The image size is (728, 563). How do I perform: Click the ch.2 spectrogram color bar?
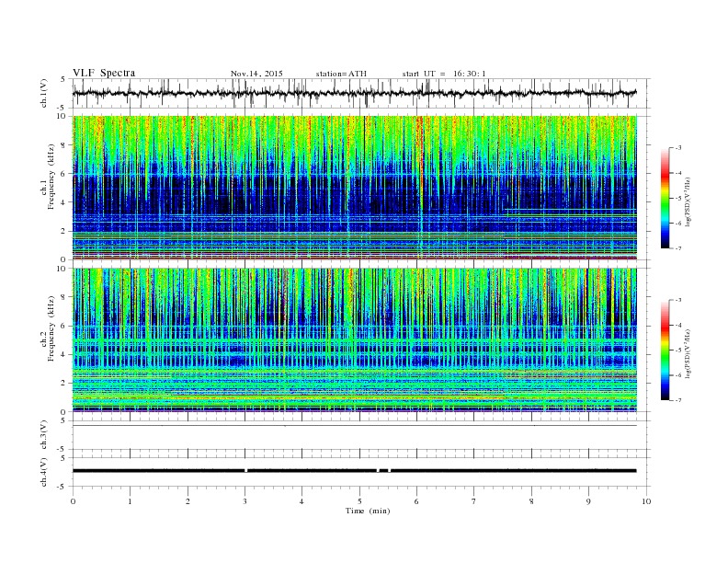(665, 350)
